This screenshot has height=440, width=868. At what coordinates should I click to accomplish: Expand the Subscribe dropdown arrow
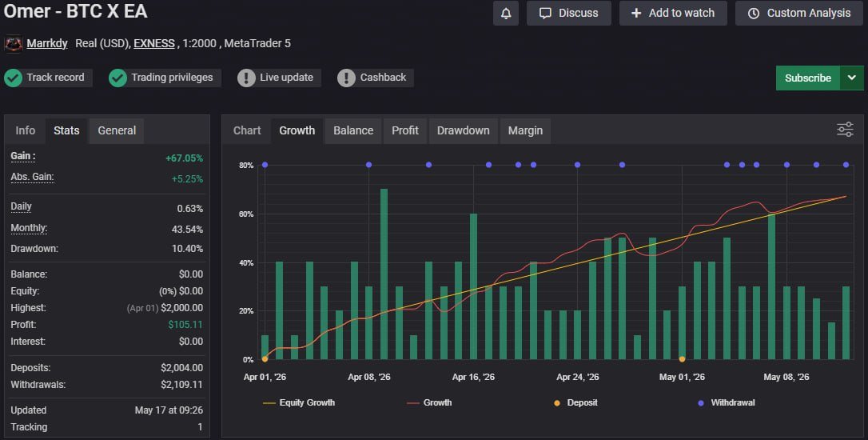pyautogui.click(x=851, y=78)
